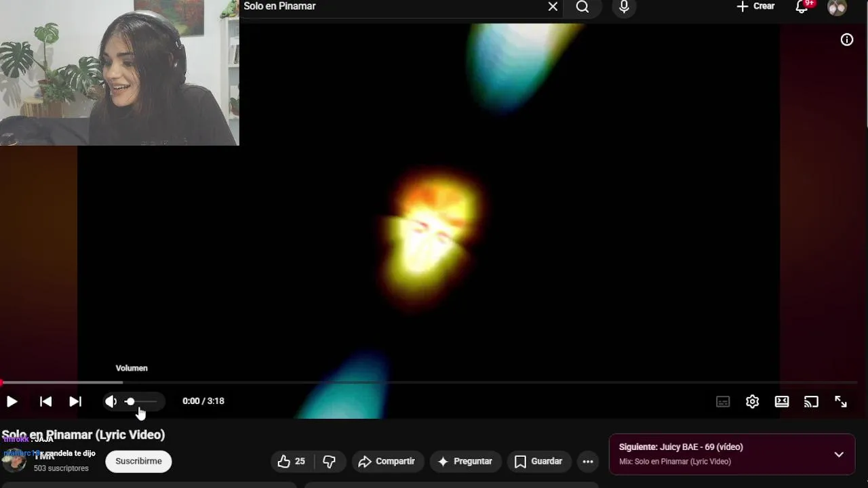Clear the search box with the X icon
Image resolution: width=868 pixels, height=488 pixels.
click(553, 7)
